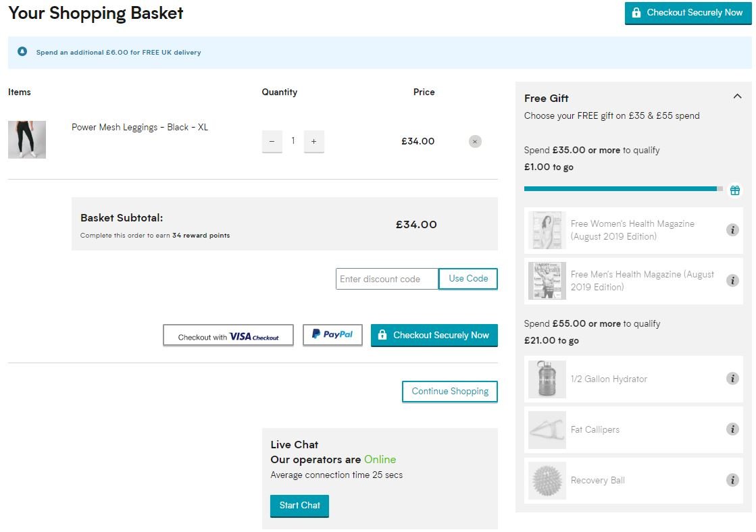The height and width of the screenshot is (532, 756).
Task: Click Continue Shopping button
Action: (450, 392)
